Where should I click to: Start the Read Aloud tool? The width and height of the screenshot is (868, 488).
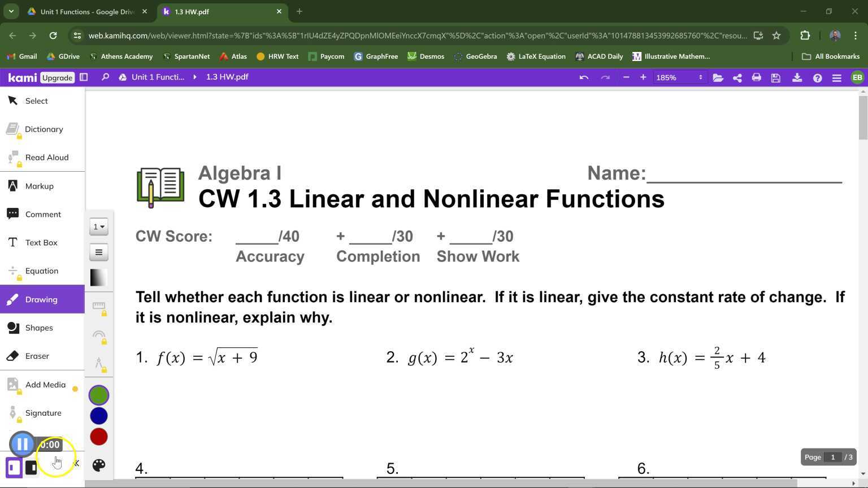[x=47, y=157]
